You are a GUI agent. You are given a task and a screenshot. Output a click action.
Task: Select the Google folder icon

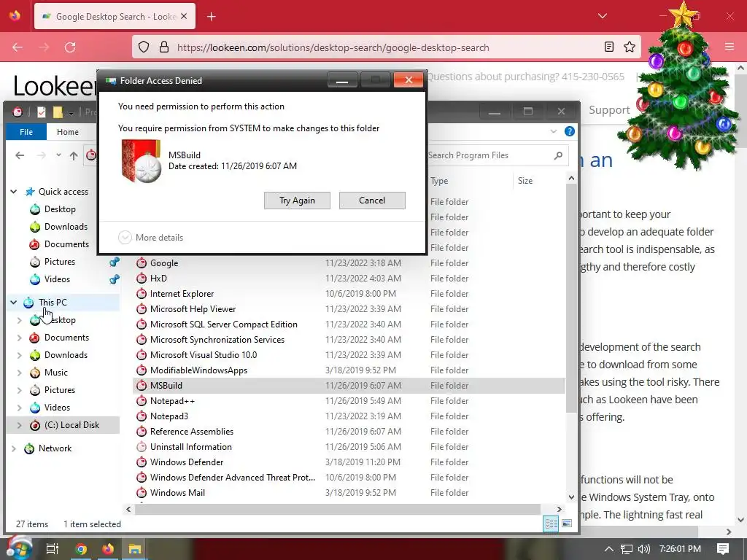141,262
